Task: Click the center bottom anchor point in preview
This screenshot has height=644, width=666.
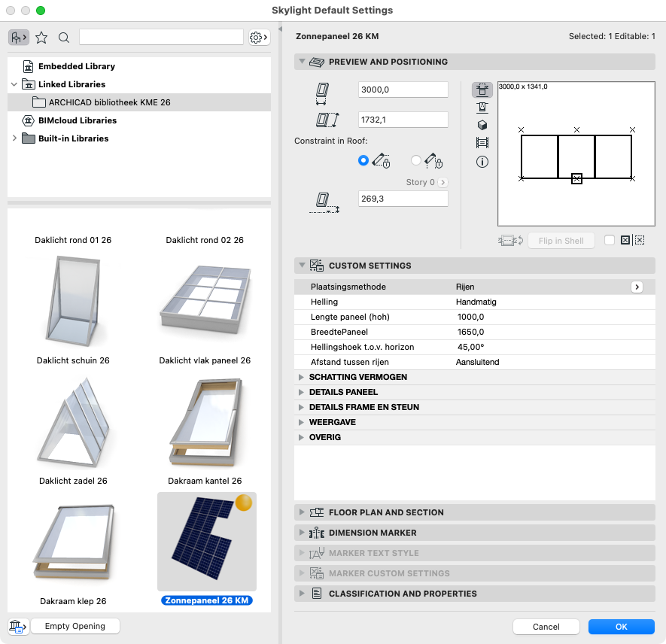Action: point(576,179)
